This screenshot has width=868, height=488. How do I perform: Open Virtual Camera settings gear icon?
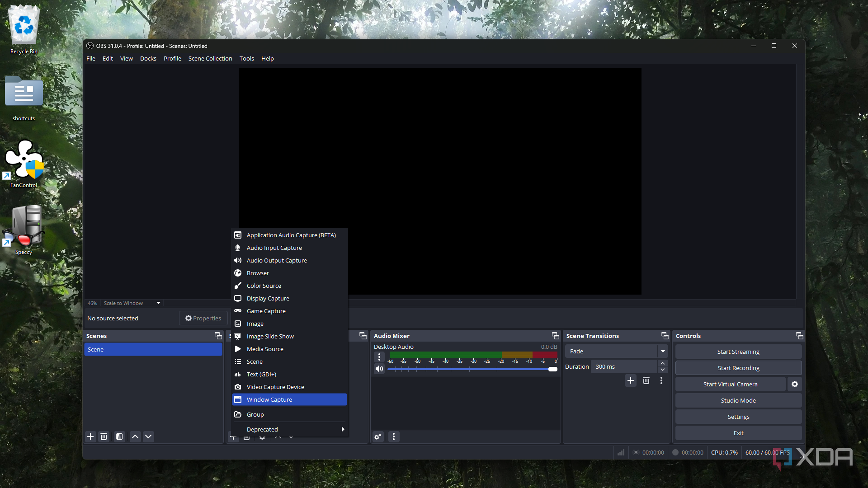[x=794, y=384]
